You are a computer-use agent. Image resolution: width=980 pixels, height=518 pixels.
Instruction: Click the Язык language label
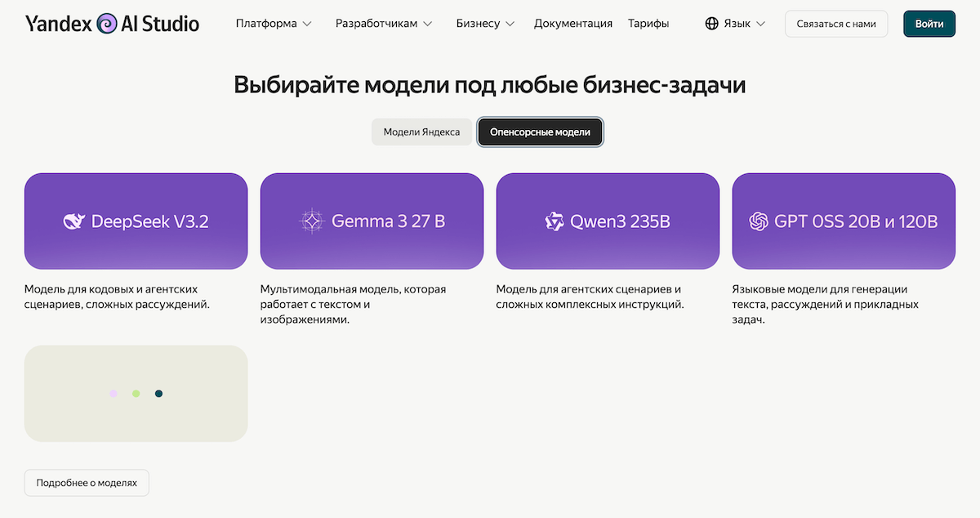[737, 24]
